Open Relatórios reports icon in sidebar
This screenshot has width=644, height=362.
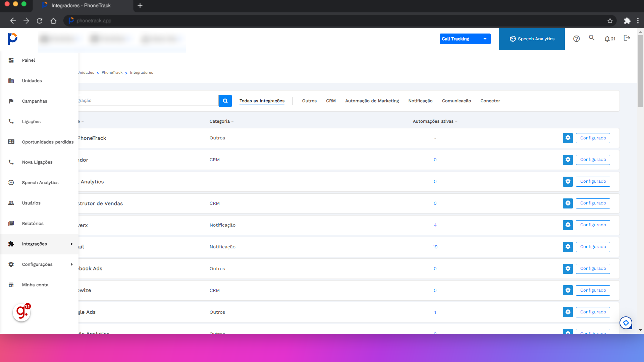point(11,224)
